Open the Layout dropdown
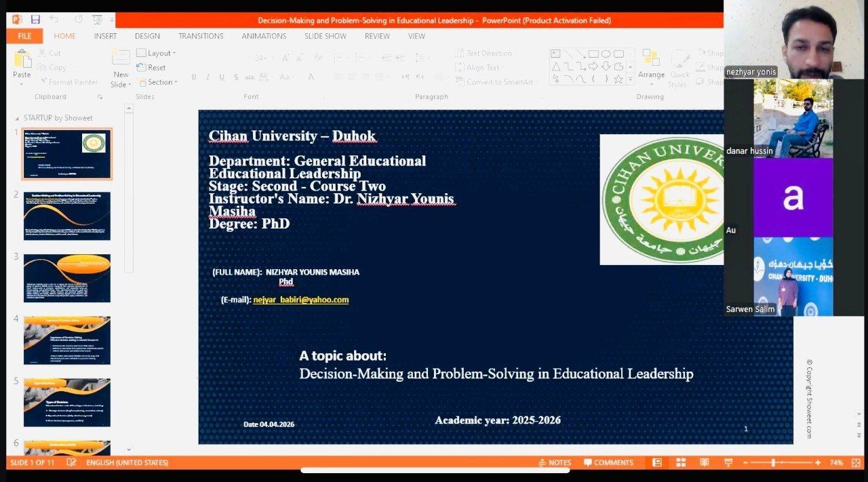Image resolution: width=868 pixels, height=482 pixels. pos(157,53)
